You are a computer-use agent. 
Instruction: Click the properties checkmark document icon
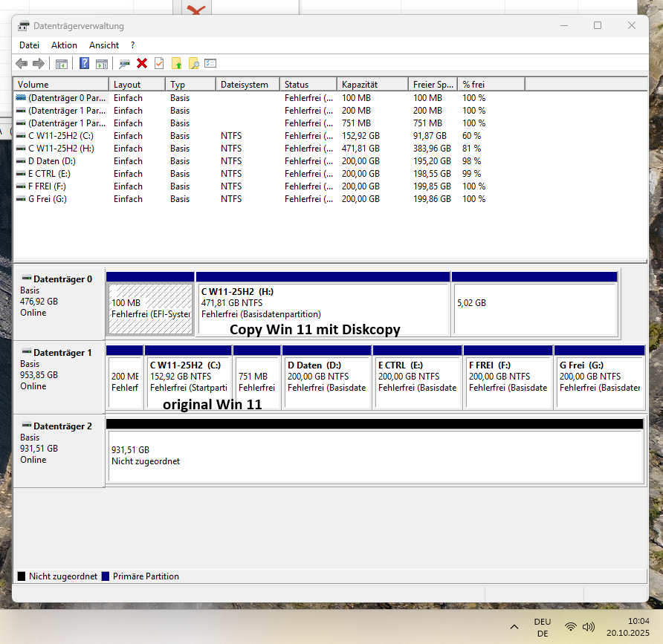(159, 63)
